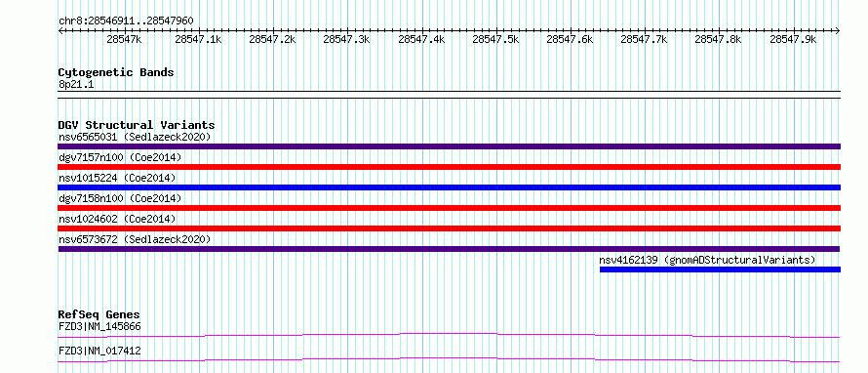Click the 28547.5k ruler tick label
Screen dimensions: 868x373
pos(495,39)
